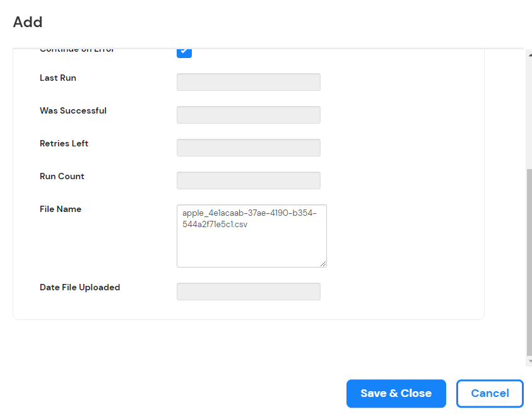Image resolution: width=532 pixels, height=419 pixels.
Task: Click the Date File Uploaded label
Action: point(78,287)
